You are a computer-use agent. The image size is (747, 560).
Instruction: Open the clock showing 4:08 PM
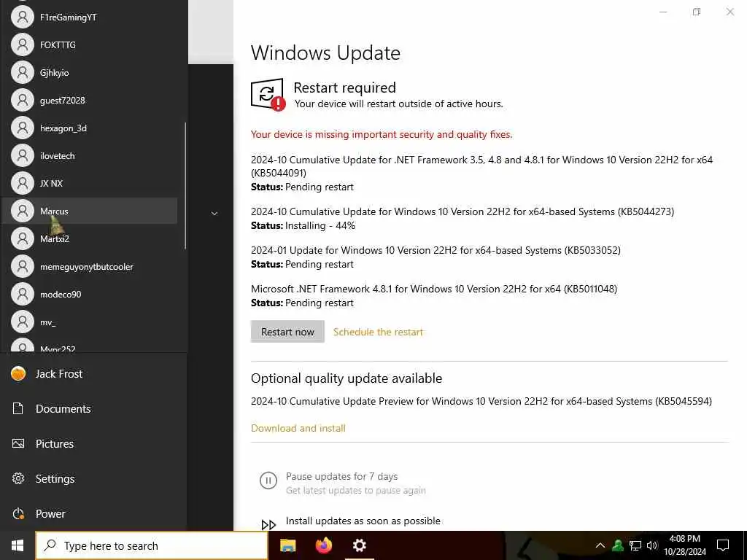coord(684,545)
